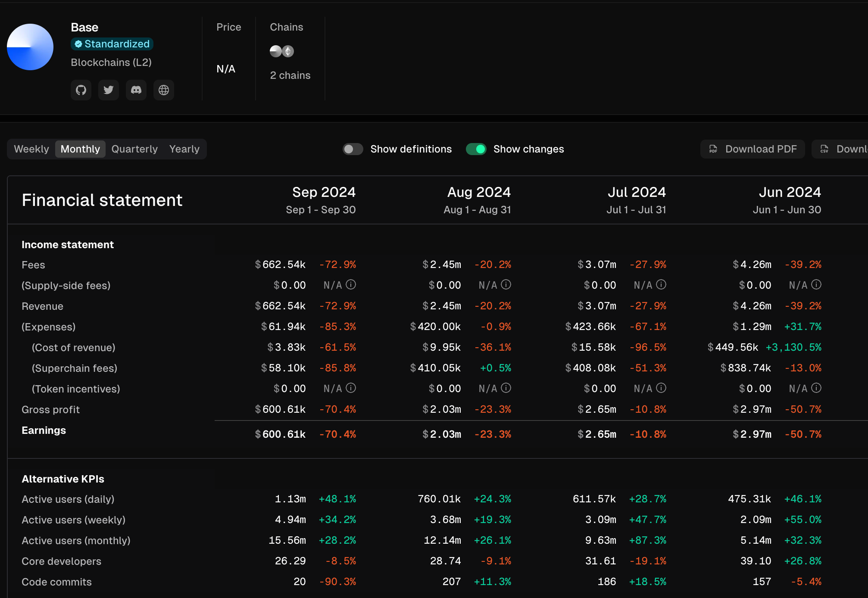Select the Monthly period tab
This screenshot has width=868, height=598.
[80, 149]
